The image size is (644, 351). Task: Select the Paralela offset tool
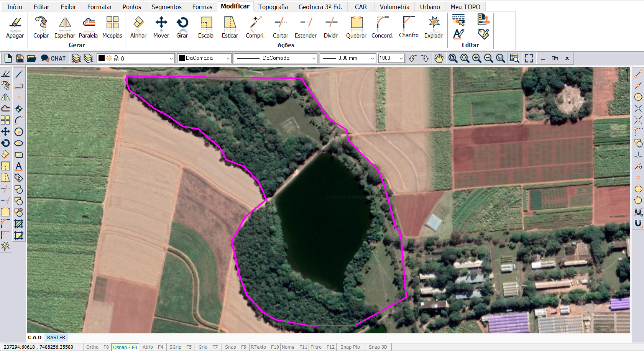88,27
